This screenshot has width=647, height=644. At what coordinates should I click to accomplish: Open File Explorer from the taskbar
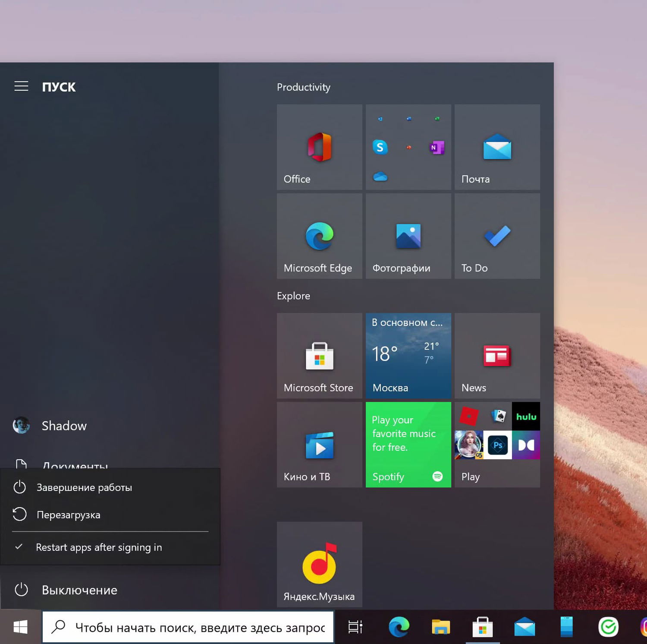[441, 627]
